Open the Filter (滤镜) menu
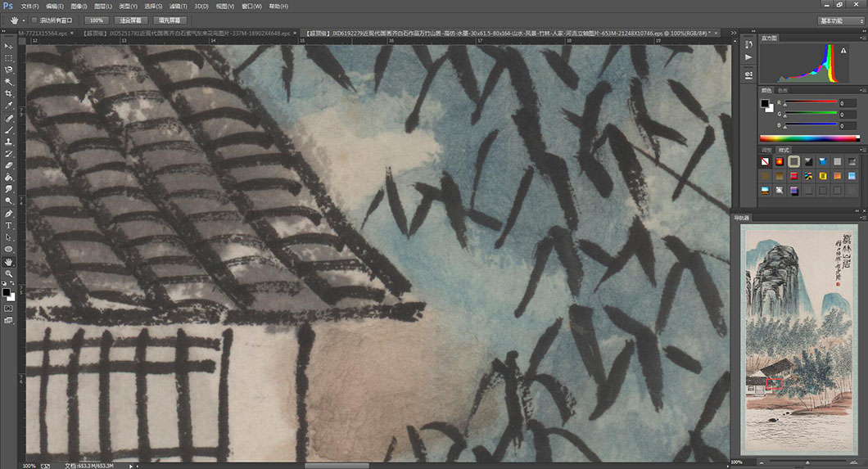This screenshot has height=469, width=868. pyautogui.click(x=178, y=7)
